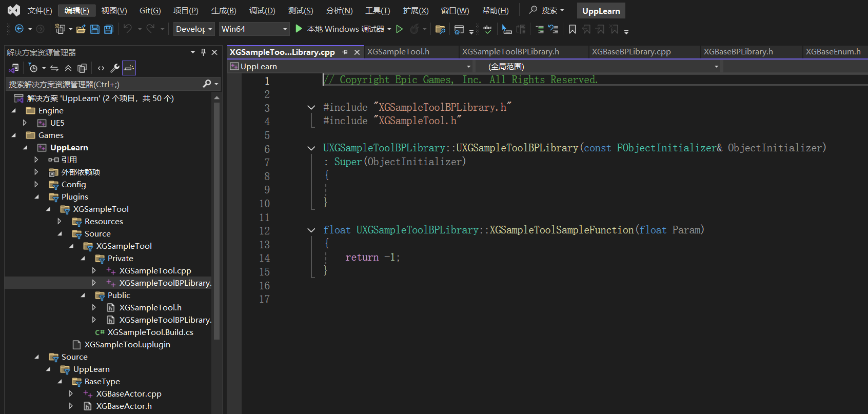Collapse the Engine folder node
The image size is (868, 414).
pos(14,110)
